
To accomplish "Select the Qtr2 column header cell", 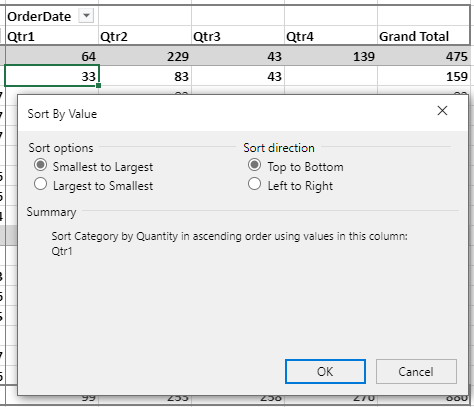I will pos(145,36).
